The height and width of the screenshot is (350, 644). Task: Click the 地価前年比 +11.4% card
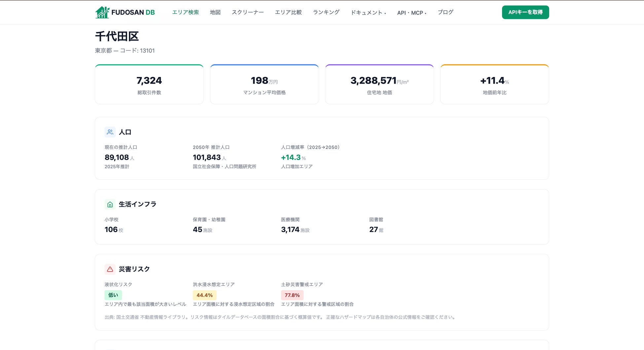[x=495, y=84]
